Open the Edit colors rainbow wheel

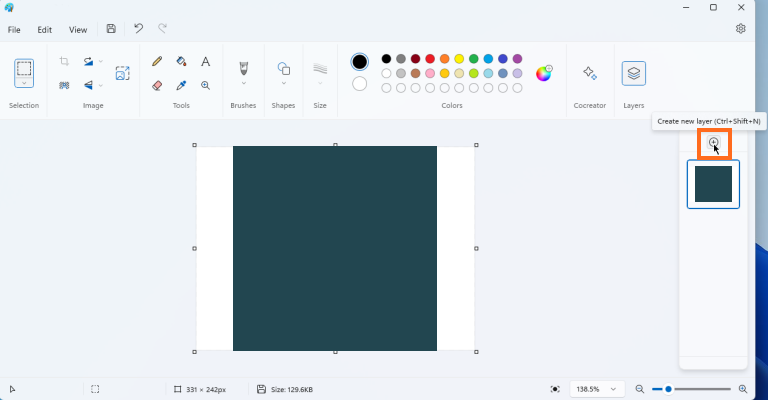544,73
